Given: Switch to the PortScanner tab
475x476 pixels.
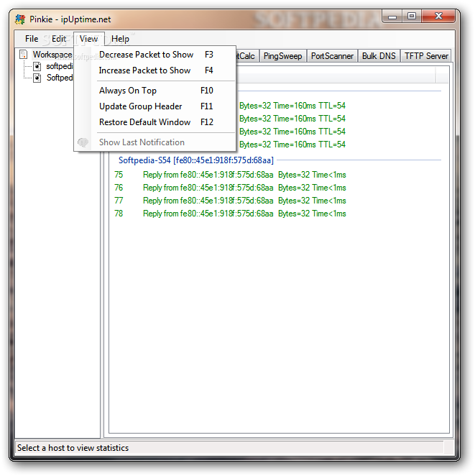Looking at the screenshot, I should coord(332,56).
